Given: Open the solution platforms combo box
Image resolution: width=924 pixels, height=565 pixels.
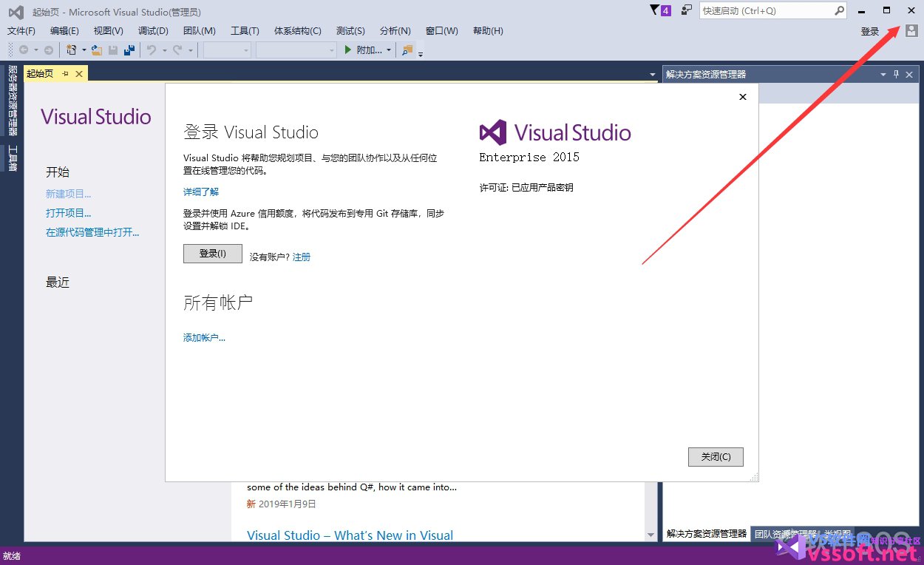Looking at the screenshot, I should pos(296,50).
